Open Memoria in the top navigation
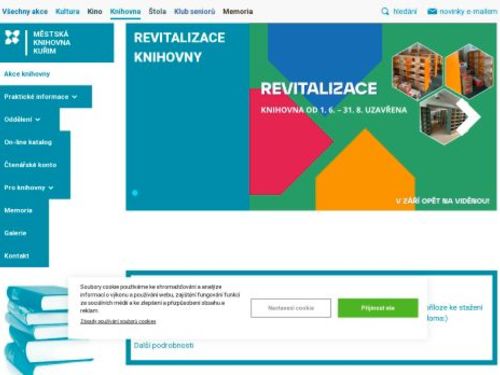The width and height of the screenshot is (500, 375). (238, 11)
